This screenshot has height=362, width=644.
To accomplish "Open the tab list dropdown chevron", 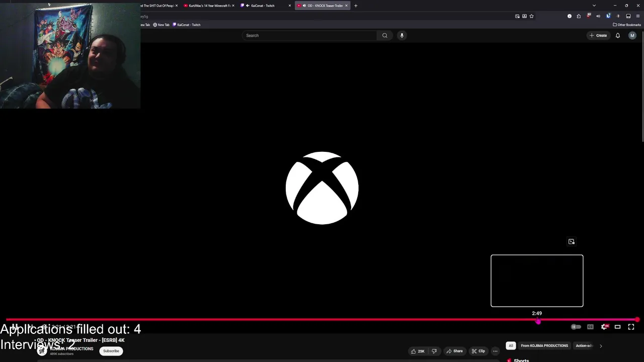I will 594,6.
